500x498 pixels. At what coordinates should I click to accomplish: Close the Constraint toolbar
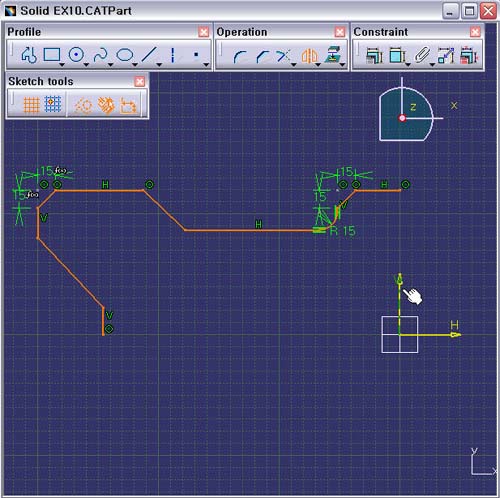click(475, 32)
